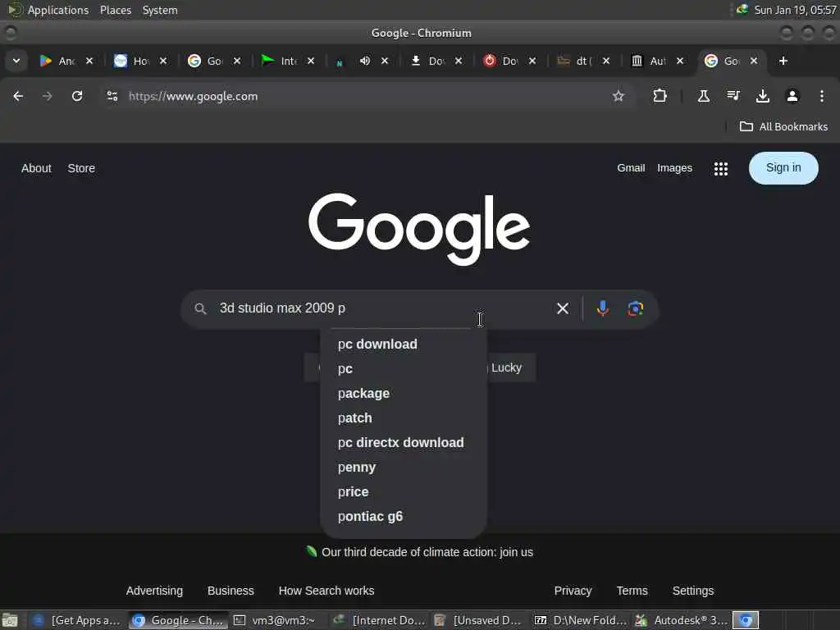Viewport: 840px width, 630px height.
Task: Open media controls icon in toolbar
Action: pos(733,96)
